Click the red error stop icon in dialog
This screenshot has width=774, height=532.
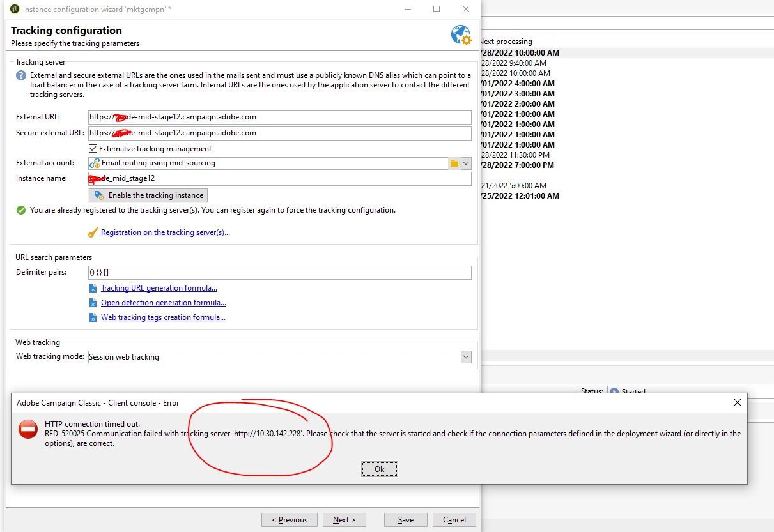(x=28, y=429)
